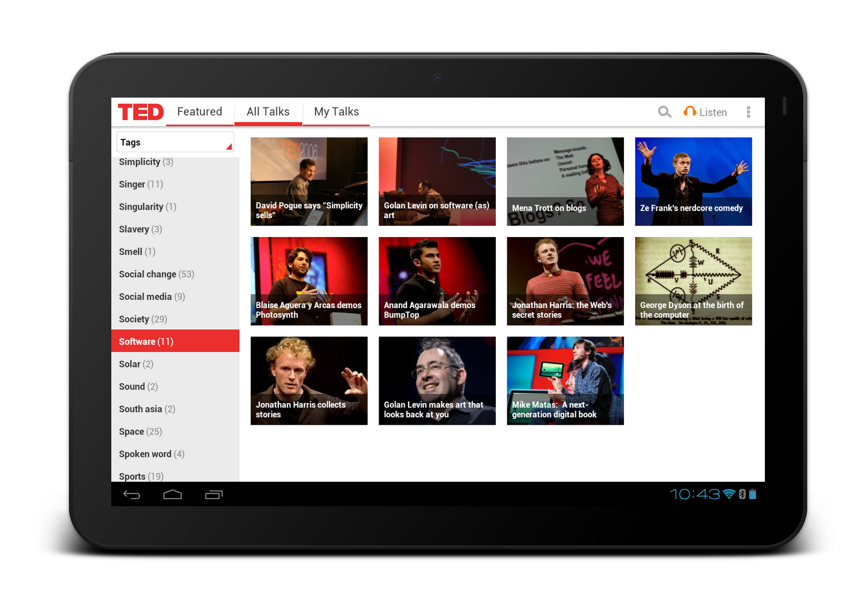868x612 pixels.
Task: Open Mike Matas digital book talk
Action: click(x=565, y=381)
